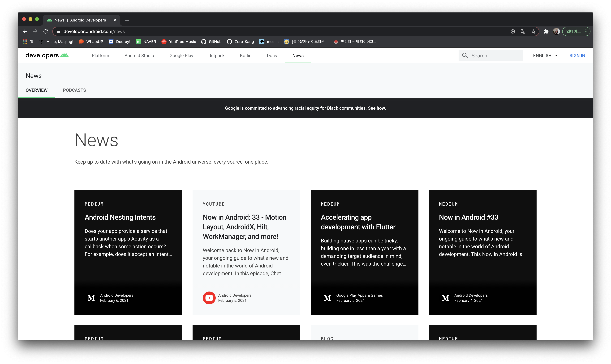Bookmark page with the star icon
The width and height of the screenshot is (611, 364).
click(533, 31)
